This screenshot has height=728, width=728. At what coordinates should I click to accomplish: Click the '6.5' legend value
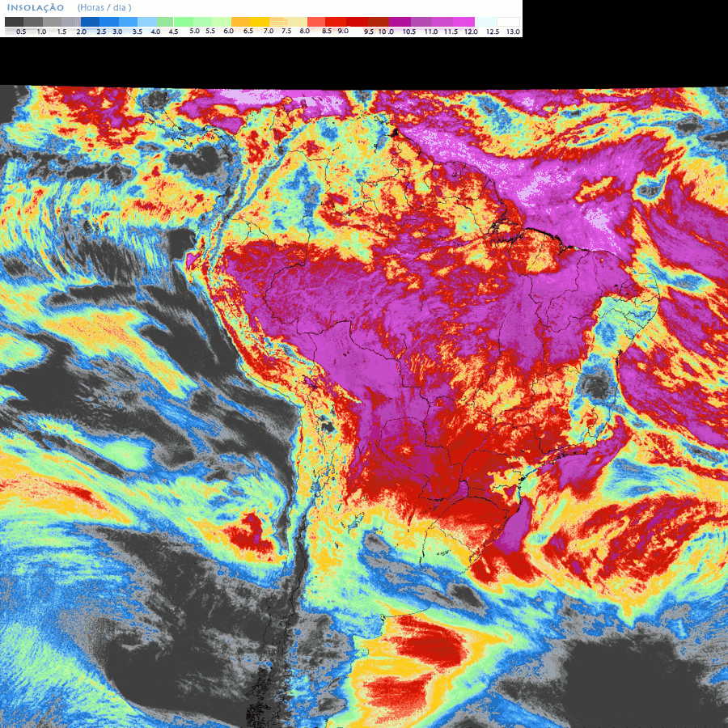[x=248, y=31]
